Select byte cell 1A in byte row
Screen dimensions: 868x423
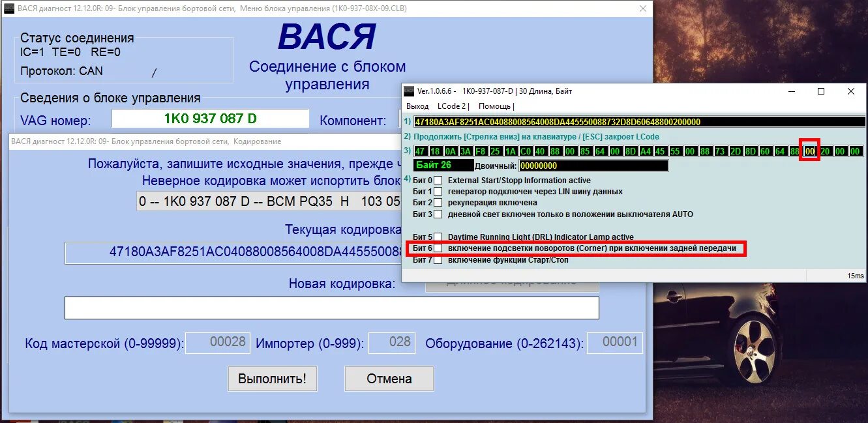pyautogui.click(x=511, y=151)
